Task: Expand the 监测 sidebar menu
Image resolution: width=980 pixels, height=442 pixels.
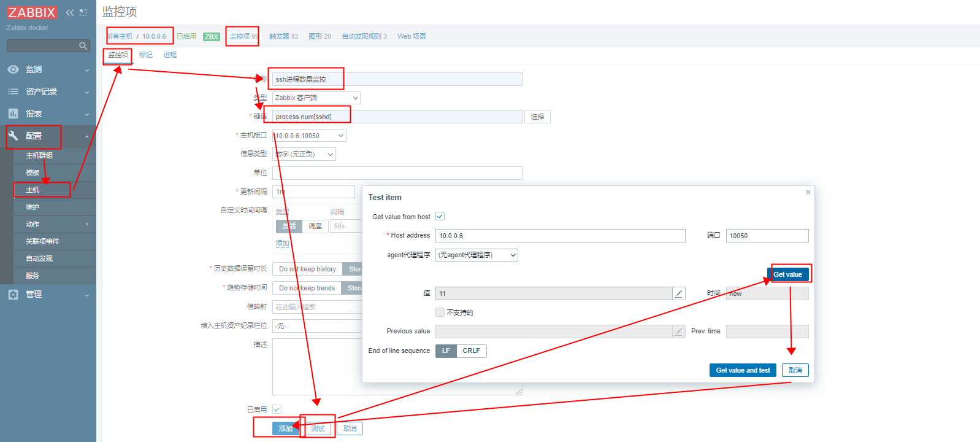Action: tap(48, 69)
